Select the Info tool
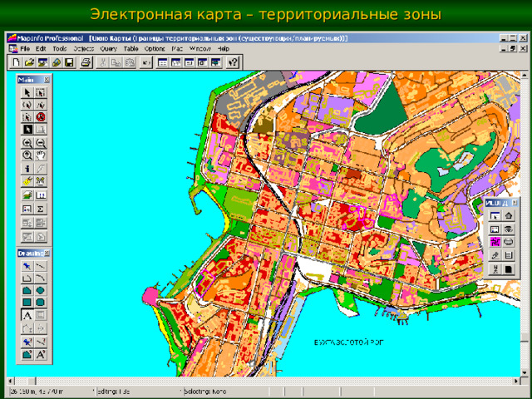This screenshot has width=532, height=399. pos(27,169)
